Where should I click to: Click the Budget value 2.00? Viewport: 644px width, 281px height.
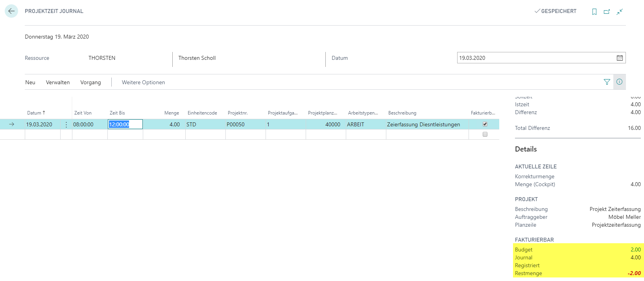(x=636, y=250)
